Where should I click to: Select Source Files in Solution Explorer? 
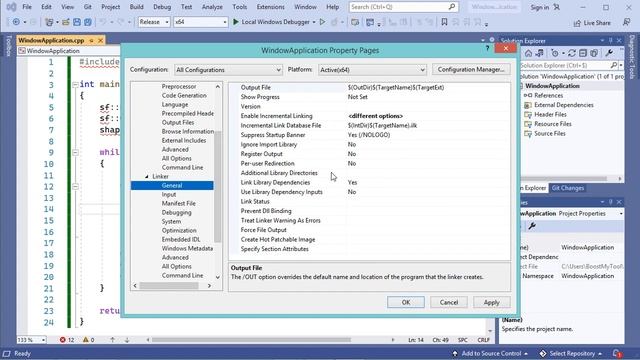(549, 133)
